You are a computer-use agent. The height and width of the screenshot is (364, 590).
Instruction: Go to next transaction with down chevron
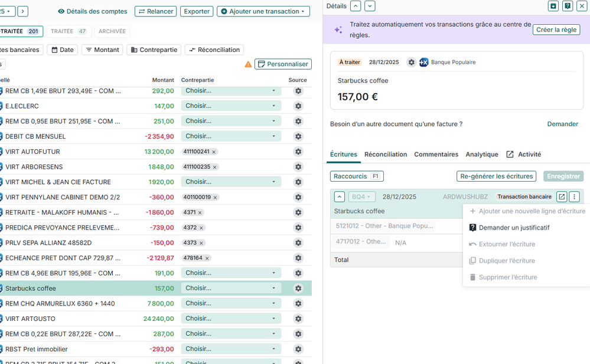click(370, 6)
